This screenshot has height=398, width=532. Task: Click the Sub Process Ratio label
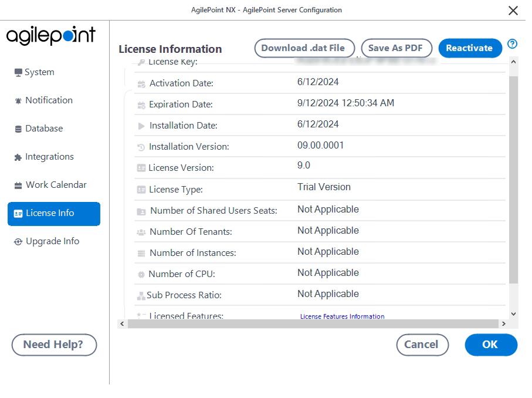coord(184,295)
